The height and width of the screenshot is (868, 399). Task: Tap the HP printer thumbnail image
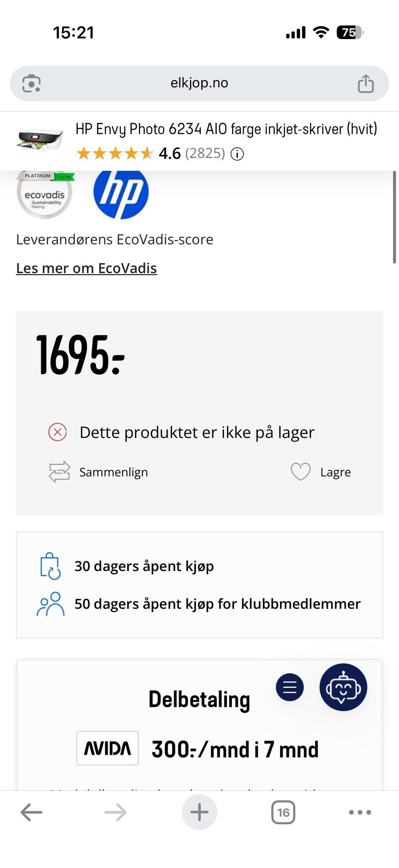pos(40,139)
